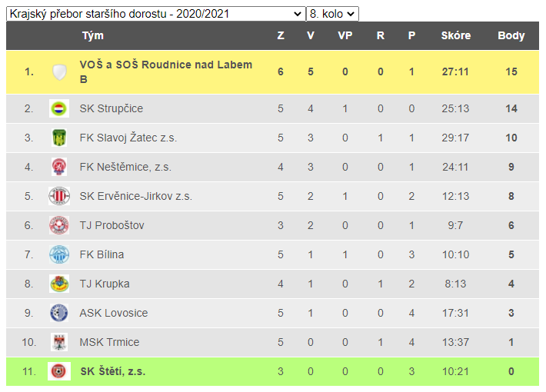Click the Body column header
Image resolution: width=546 pixels, height=392 pixels.
coord(511,35)
